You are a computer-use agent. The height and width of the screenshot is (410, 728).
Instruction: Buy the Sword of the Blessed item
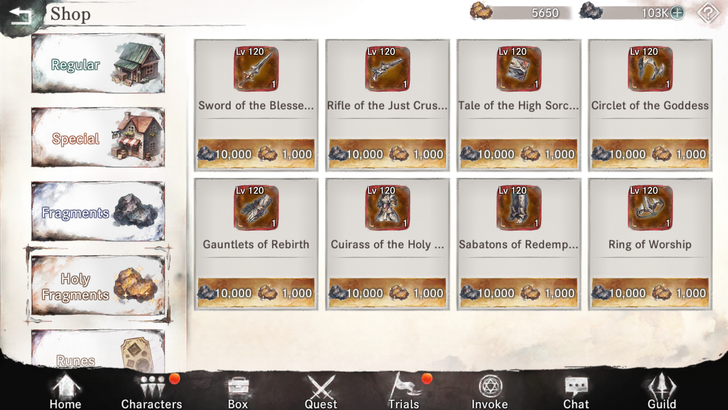[256, 105]
